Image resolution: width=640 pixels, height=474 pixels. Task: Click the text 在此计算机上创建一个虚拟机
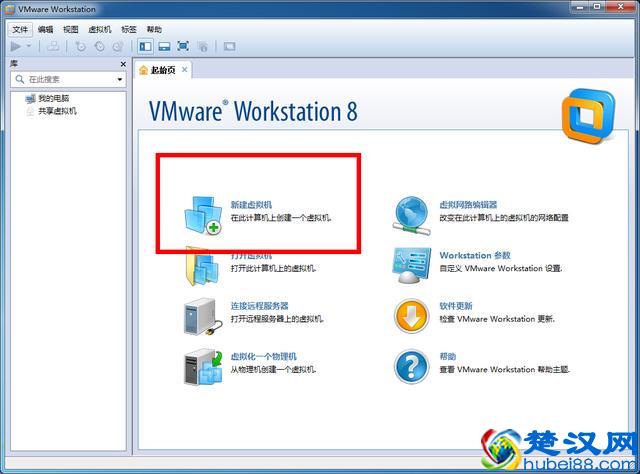point(281,218)
